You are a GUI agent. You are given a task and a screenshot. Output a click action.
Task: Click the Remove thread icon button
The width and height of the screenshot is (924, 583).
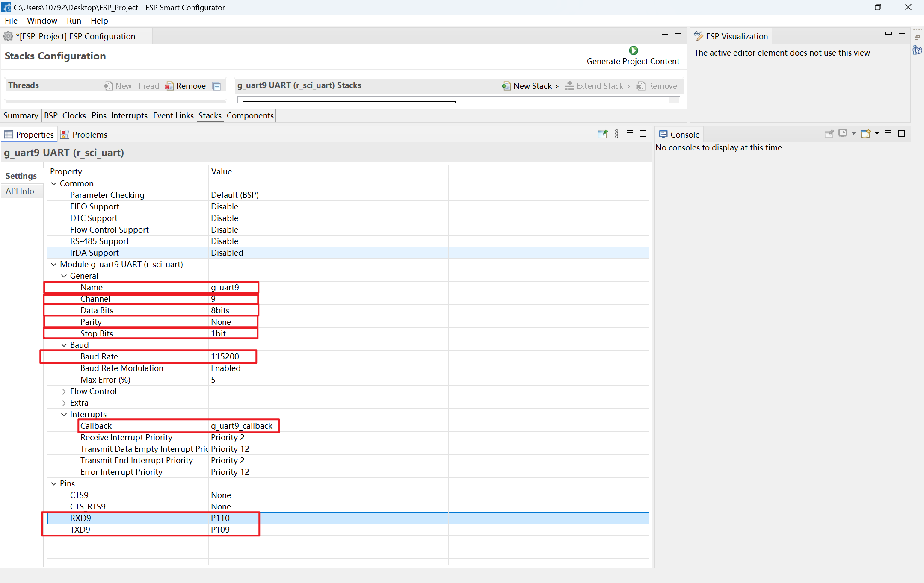pyautogui.click(x=169, y=86)
